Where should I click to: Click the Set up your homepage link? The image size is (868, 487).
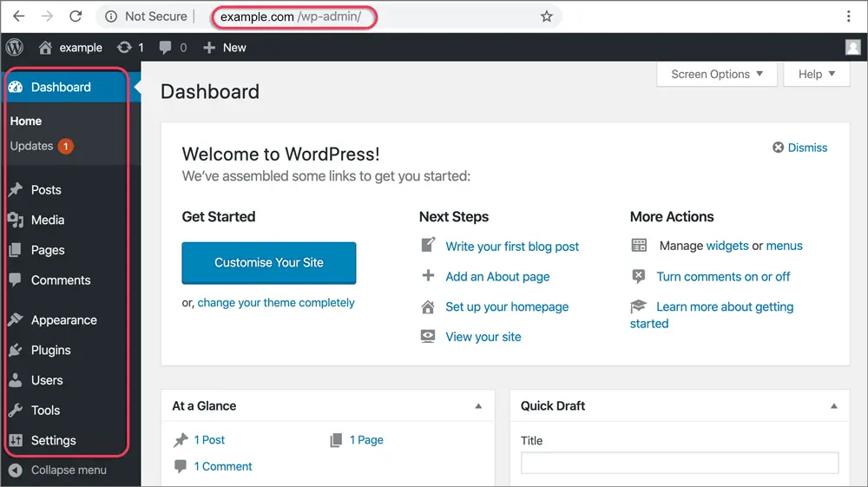pos(507,306)
